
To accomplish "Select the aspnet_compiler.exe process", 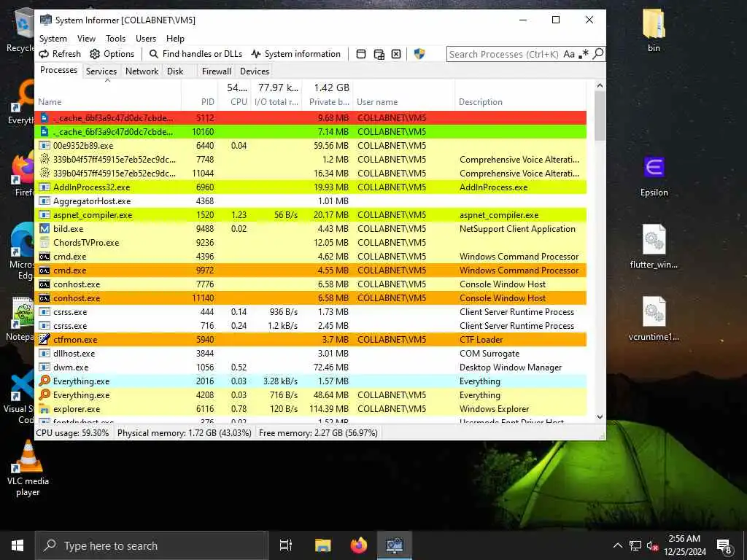I will [x=311, y=215].
